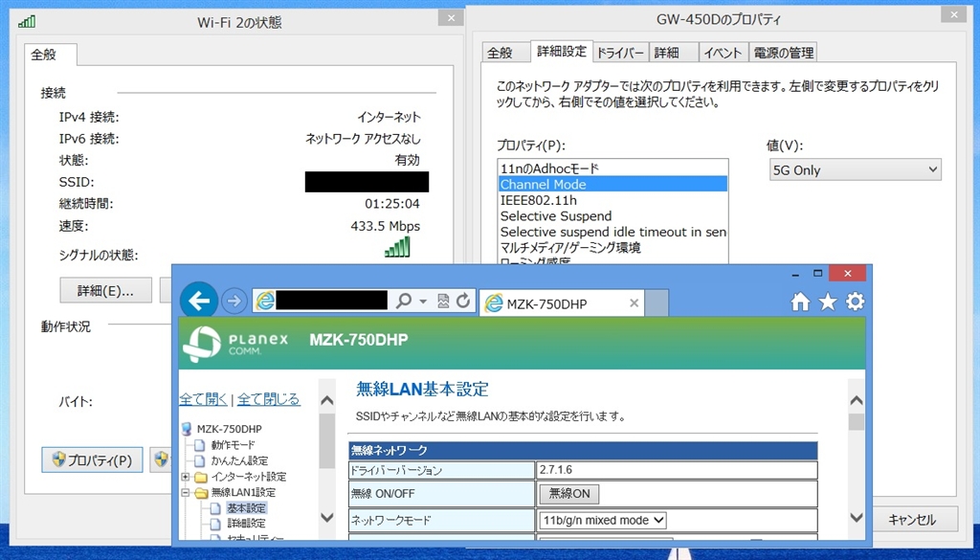980x560 pixels.
Task: Select IEEE802.11h property
Action: pyautogui.click(x=612, y=200)
